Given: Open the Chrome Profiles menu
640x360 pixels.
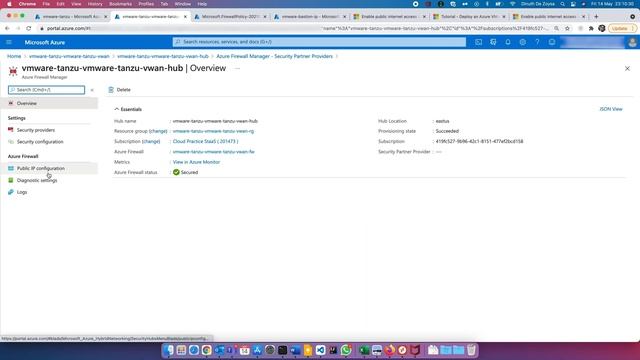Looking at the screenshot, I should (146, 4).
